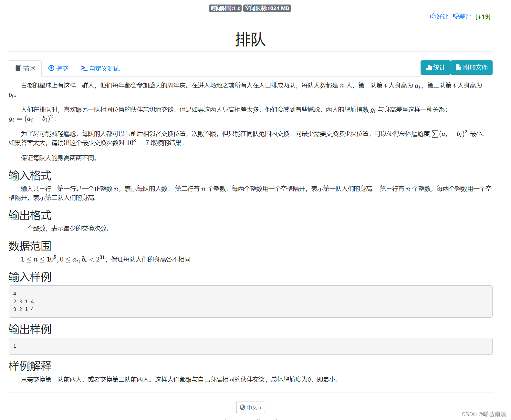Click the 好评 upvote link
Screen dimensions: 511x420
[x=439, y=16]
